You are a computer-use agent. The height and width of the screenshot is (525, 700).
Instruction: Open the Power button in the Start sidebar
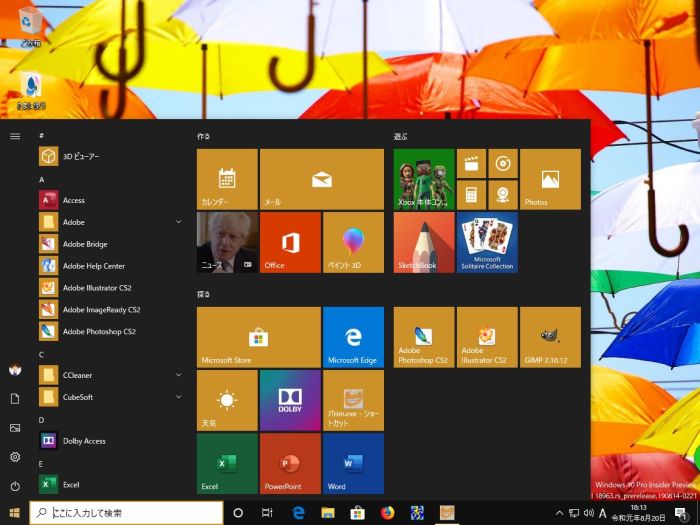pyautogui.click(x=15, y=486)
